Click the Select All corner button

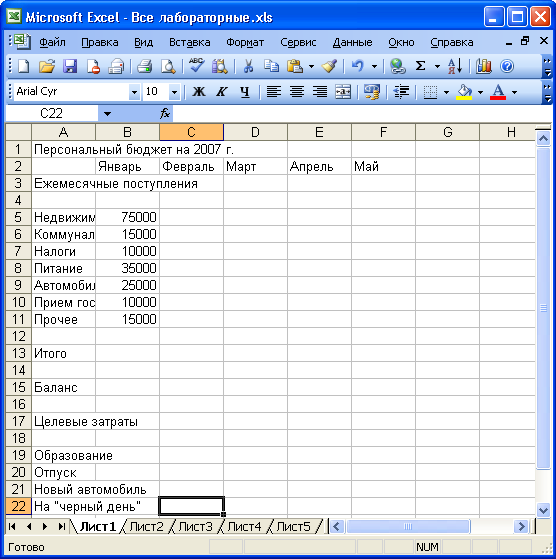(19, 132)
